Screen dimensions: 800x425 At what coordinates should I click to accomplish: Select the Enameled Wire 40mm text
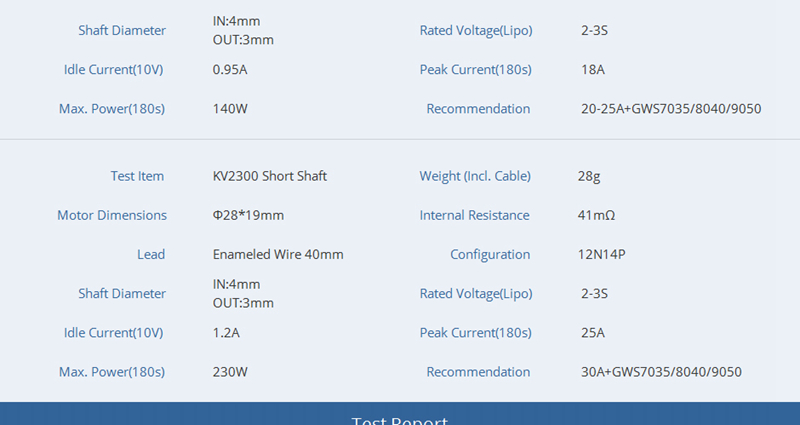[278, 254]
